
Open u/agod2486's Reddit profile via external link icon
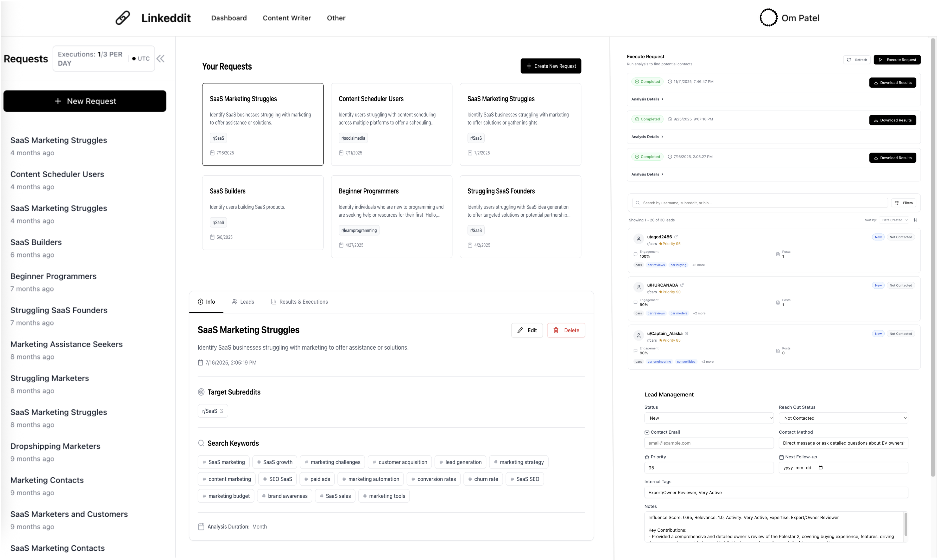[676, 237]
